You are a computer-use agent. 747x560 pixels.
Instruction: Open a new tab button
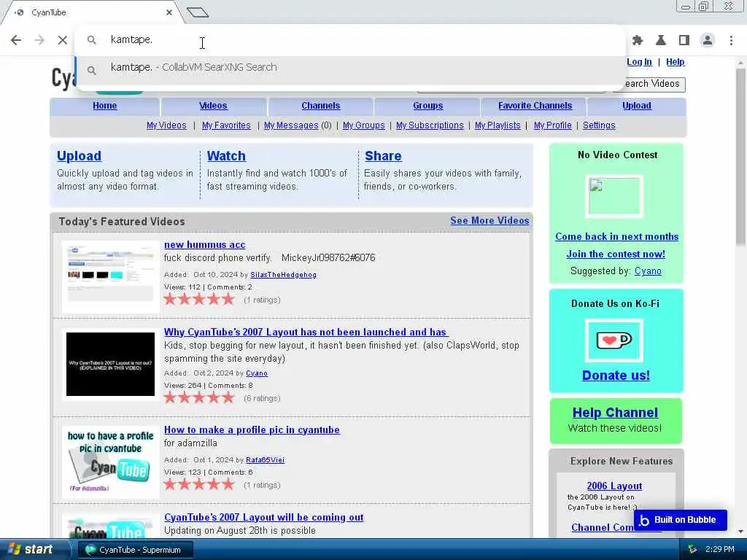click(198, 12)
